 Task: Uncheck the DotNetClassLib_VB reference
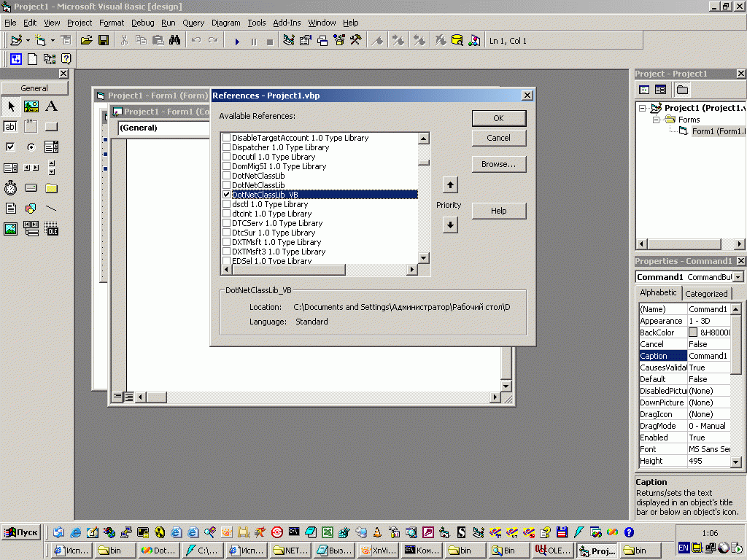pos(227,194)
